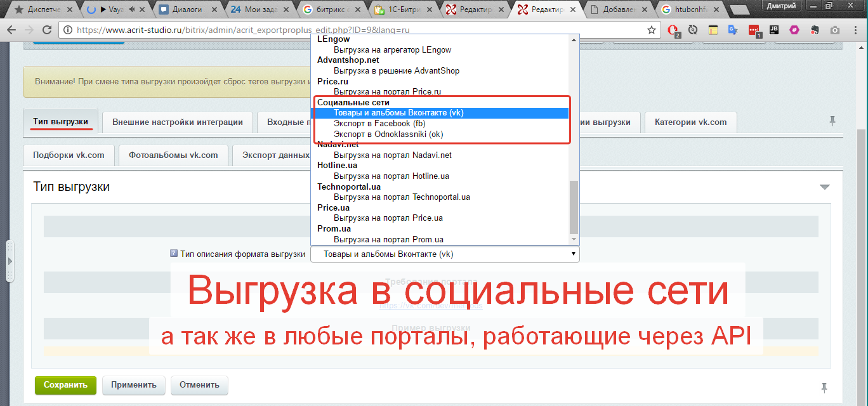Open the Фотоальбомы vk.com tab
Image resolution: width=868 pixels, height=406 pixels.
(x=173, y=155)
